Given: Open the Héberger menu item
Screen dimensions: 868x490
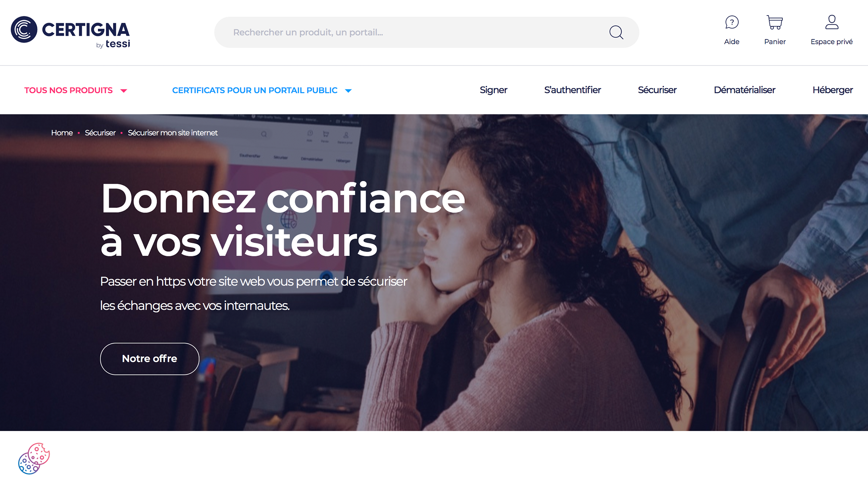Looking at the screenshot, I should [x=832, y=90].
